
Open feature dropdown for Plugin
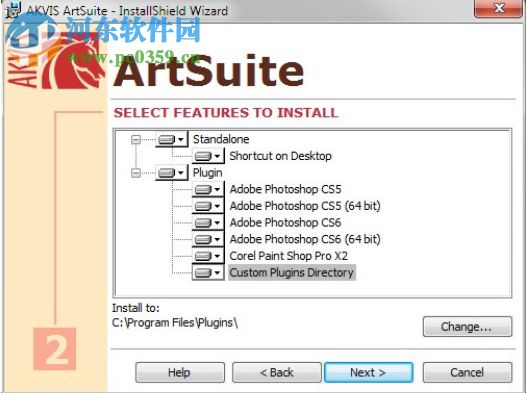point(171,173)
